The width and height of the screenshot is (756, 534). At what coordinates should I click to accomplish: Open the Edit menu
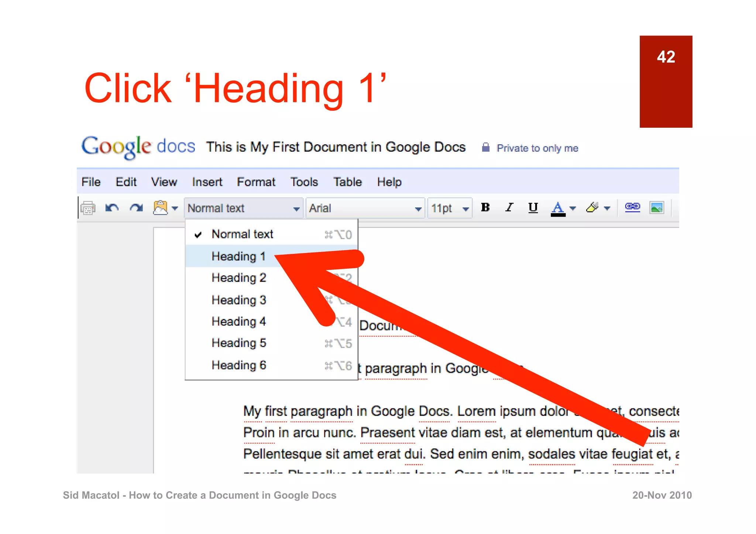(126, 182)
